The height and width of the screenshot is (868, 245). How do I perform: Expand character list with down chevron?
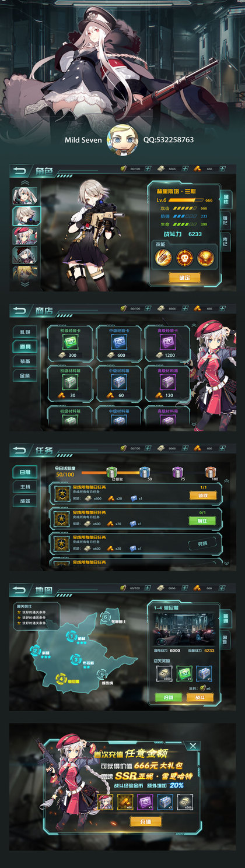coord(26,284)
